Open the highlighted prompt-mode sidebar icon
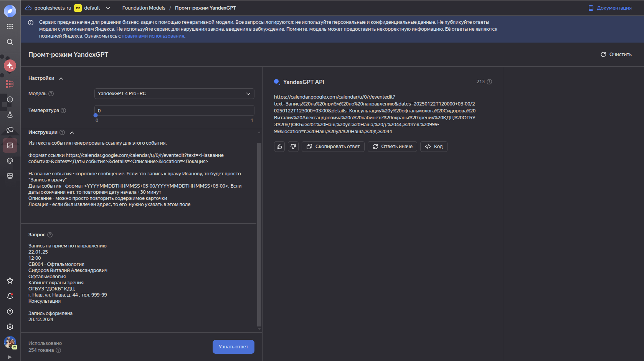The image size is (644, 361). pyautogui.click(x=10, y=145)
